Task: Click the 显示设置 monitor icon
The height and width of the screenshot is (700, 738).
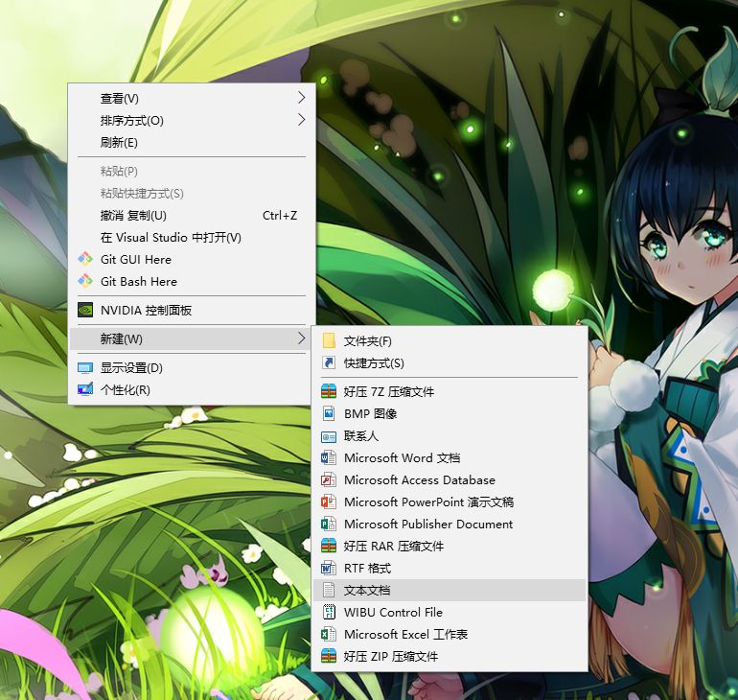Action: [85, 367]
